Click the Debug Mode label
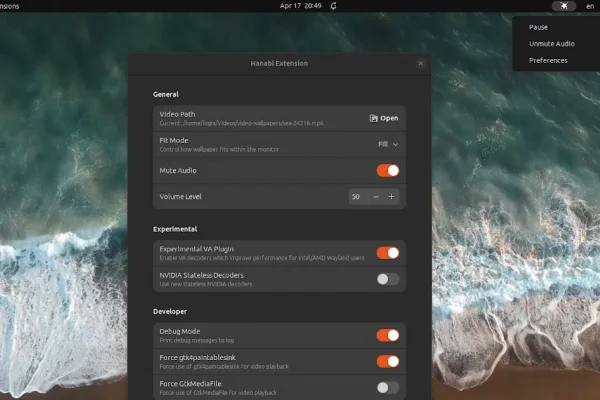The height and width of the screenshot is (400, 600). [x=179, y=331]
